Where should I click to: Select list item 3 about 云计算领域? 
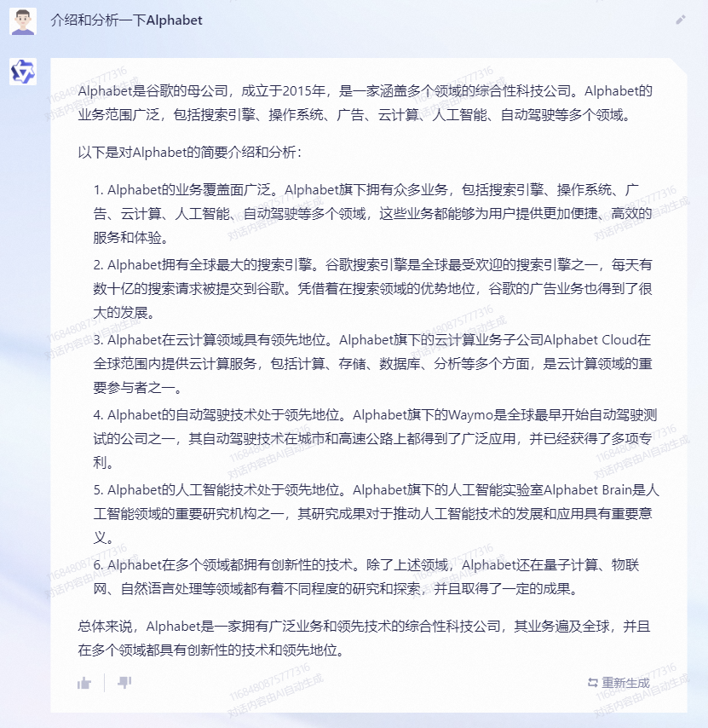click(372, 363)
